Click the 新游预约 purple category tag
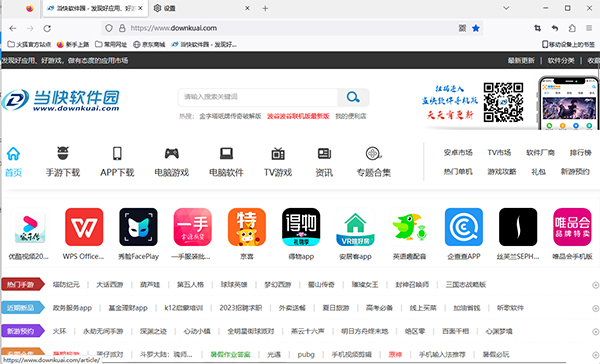The width and height of the screenshot is (600, 364). pyautogui.click(x=23, y=331)
